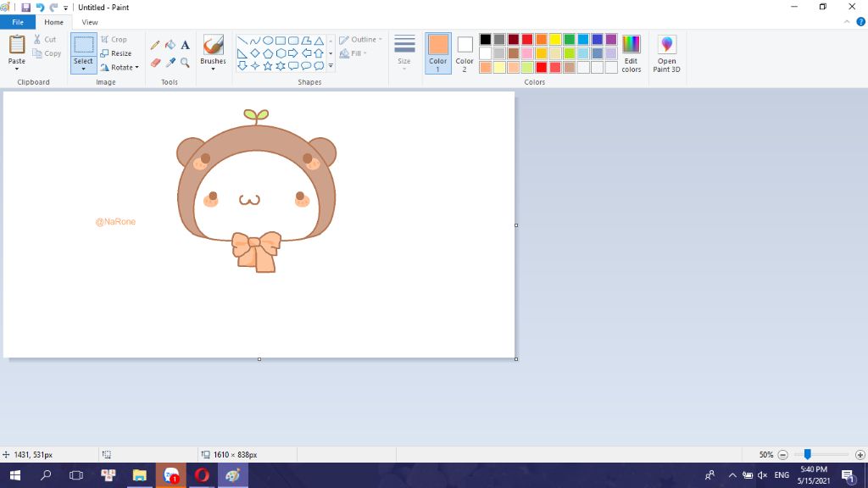Select the Line shape
Screen dimensions: 868x488
(242, 41)
